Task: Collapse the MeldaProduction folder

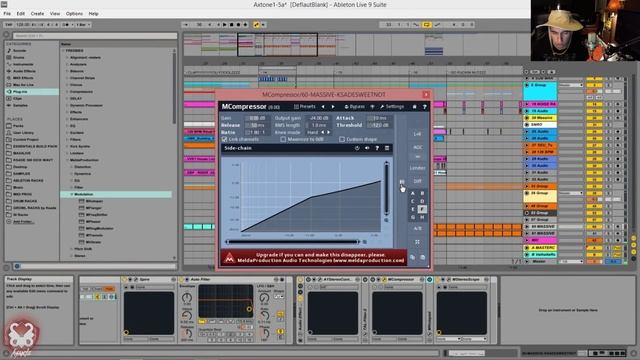Action: pos(67,160)
